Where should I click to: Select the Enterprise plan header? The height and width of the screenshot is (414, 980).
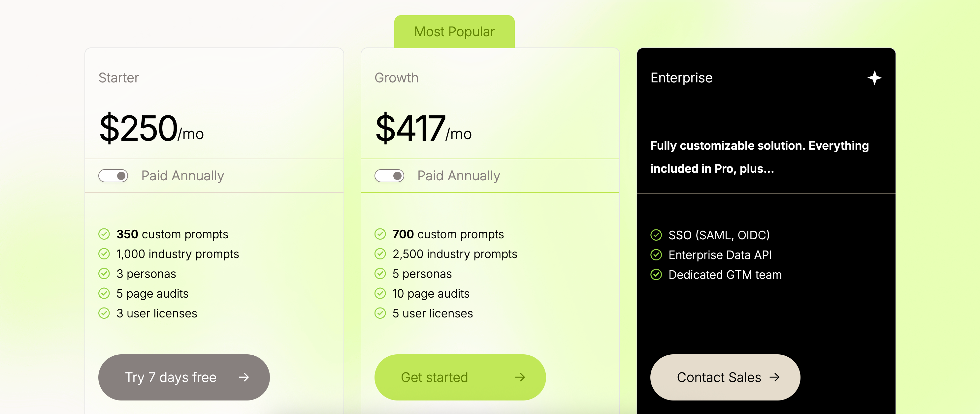pyautogui.click(x=681, y=77)
